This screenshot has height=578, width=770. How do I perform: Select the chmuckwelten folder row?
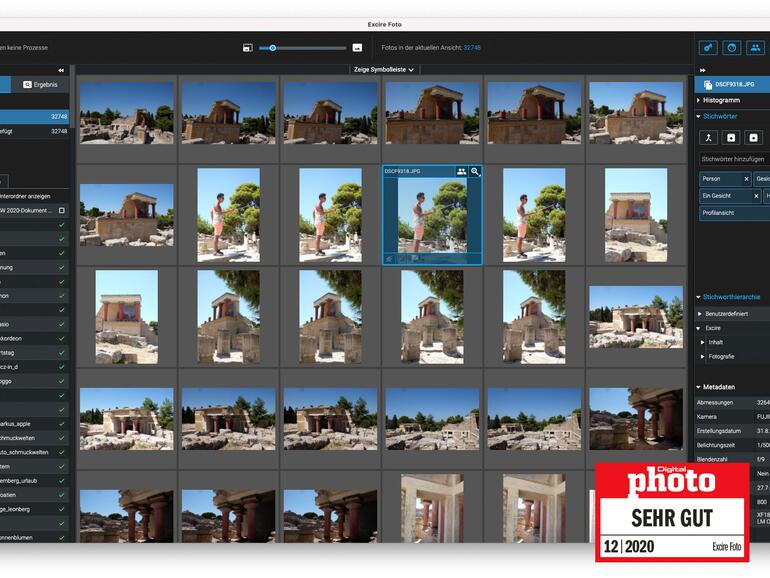point(34,438)
